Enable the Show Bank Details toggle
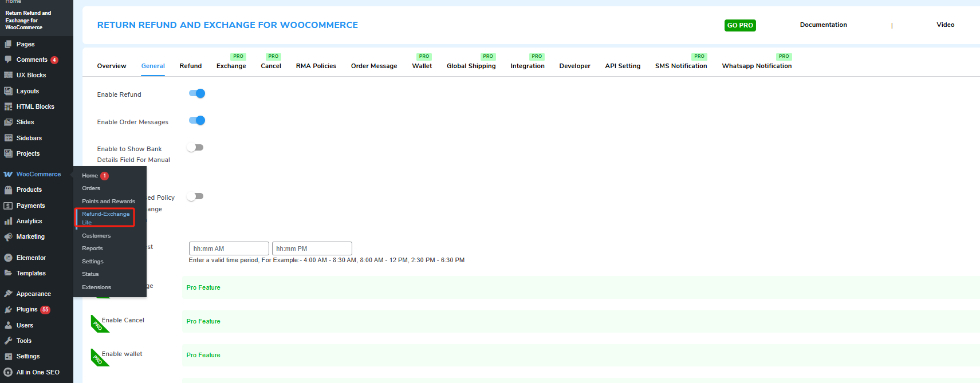 tap(195, 148)
